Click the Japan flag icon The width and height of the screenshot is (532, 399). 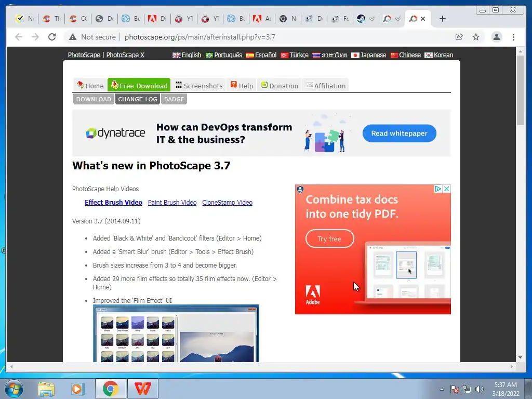point(355,55)
